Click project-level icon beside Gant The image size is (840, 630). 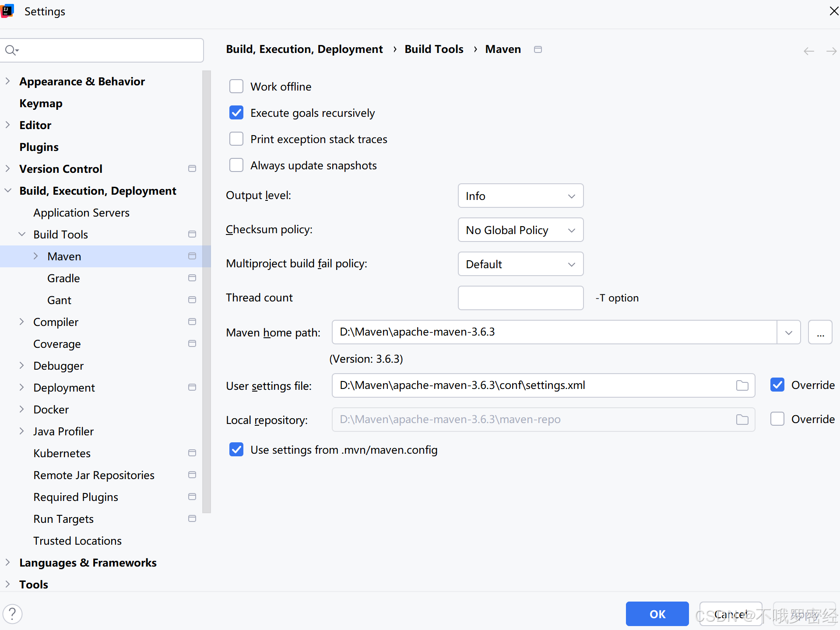(x=192, y=300)
